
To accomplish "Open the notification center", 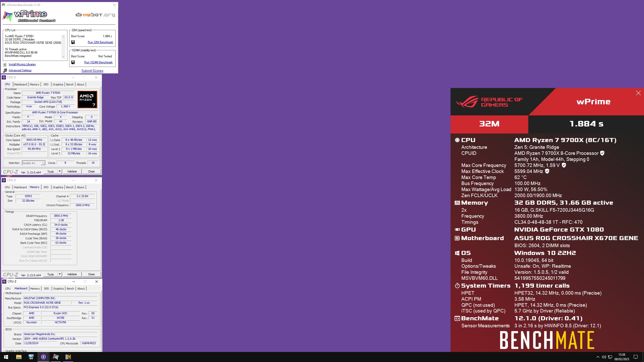I will click(636, 357).
